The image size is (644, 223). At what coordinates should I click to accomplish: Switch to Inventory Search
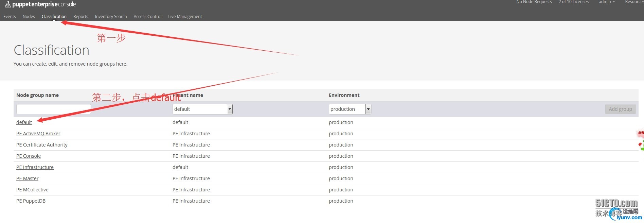(x=111, y=16)
